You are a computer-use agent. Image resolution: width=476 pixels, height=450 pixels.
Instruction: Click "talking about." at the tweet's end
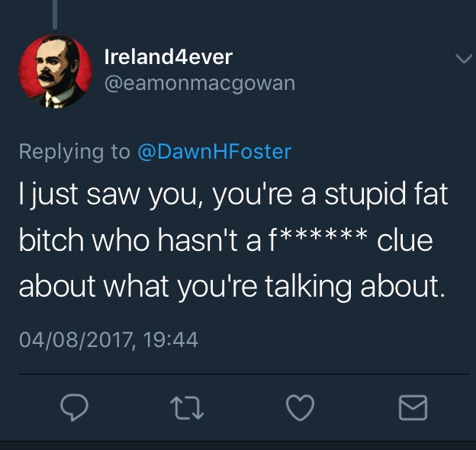coord(355,287)
